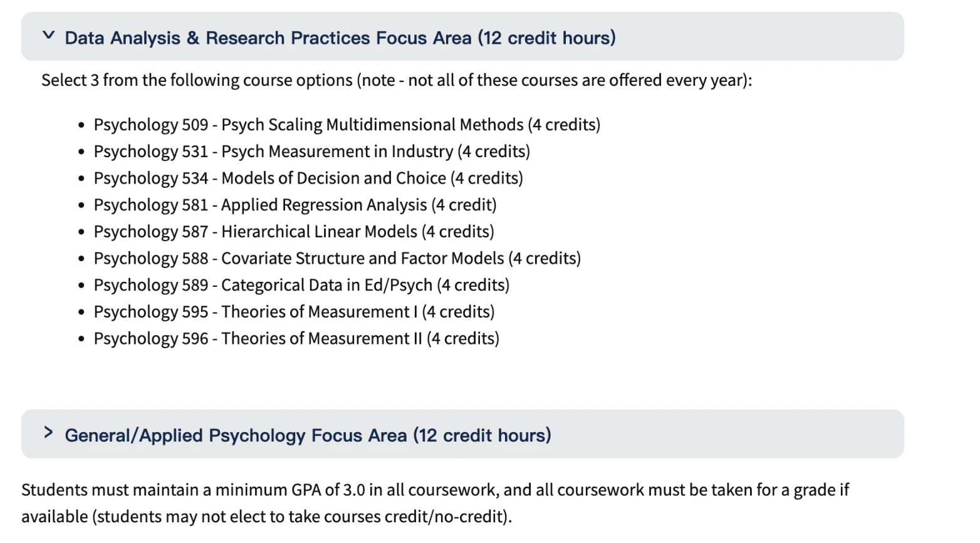Click Psychology 534 Models of Decision and Choice

(308, 178)
